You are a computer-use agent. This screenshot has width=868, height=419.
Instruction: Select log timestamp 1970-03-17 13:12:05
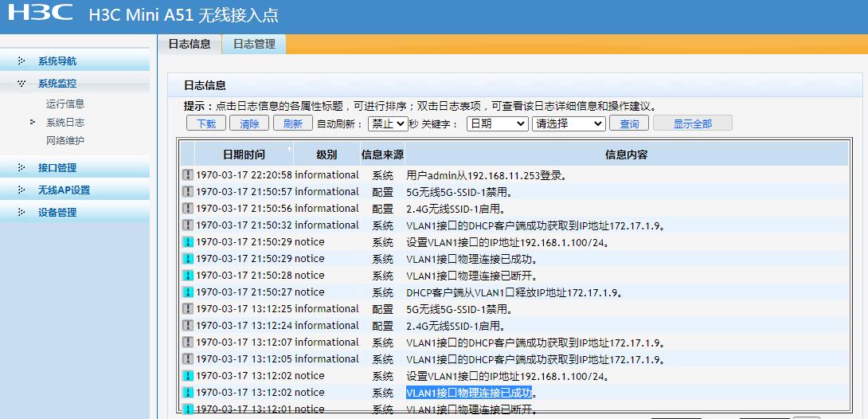coord(244,359)
